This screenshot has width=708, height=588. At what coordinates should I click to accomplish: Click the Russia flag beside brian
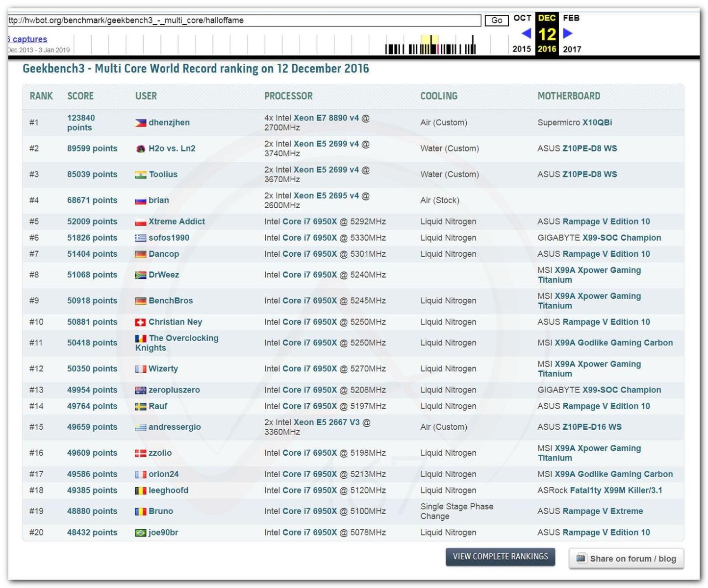coord(141,201)
